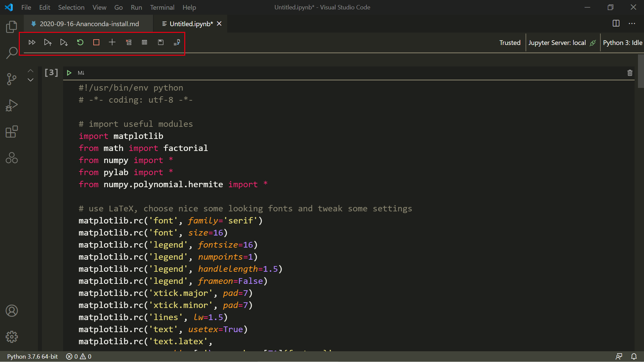Screen dimensions: 644x362
Task: Place cursor on the 'import matplotlib' line
Action: (x=121, y=136)
